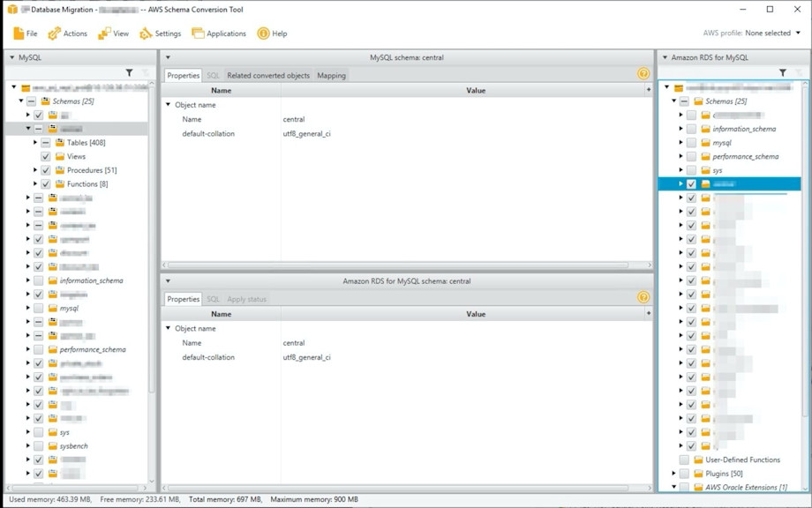Click Maximum memory: 900 MB status text
This screenshot has height=508, width=812.
(x=314, y=499)
